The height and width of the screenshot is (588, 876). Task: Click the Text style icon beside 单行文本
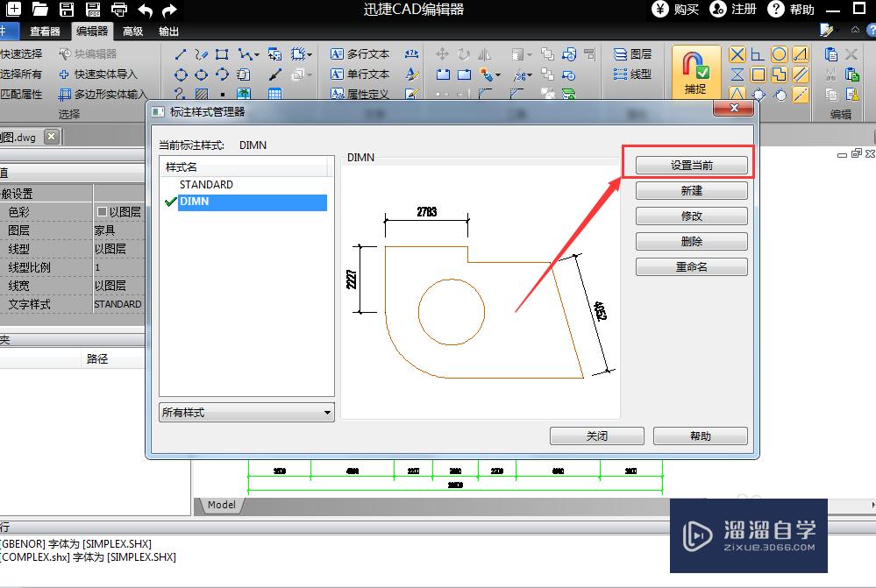(412, 74)
